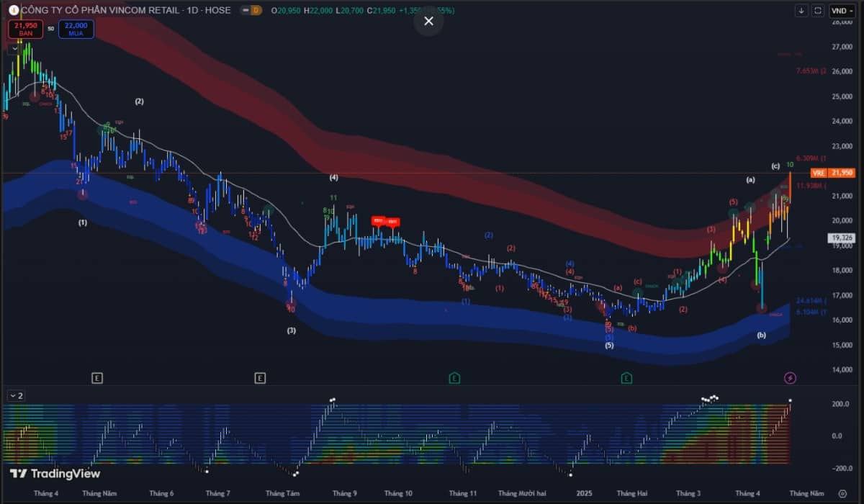Image resolution: width=864 pixels, height=504 pixels.
Task: Select the white wave label (a) near Tháng 4
Action: (x=750, y=179)
